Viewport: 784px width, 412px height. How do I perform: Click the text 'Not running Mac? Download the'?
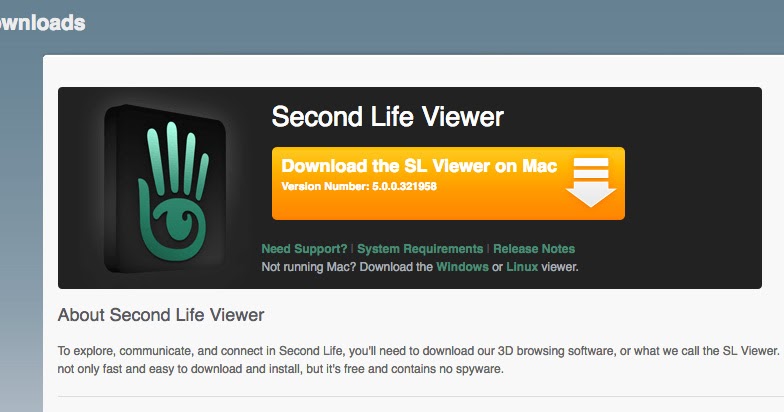coord(347,266)
